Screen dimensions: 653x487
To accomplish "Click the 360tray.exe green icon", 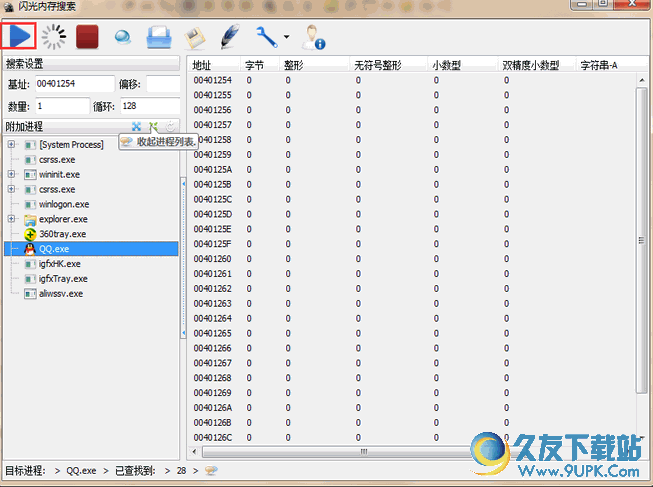I will tap(30, 234).
